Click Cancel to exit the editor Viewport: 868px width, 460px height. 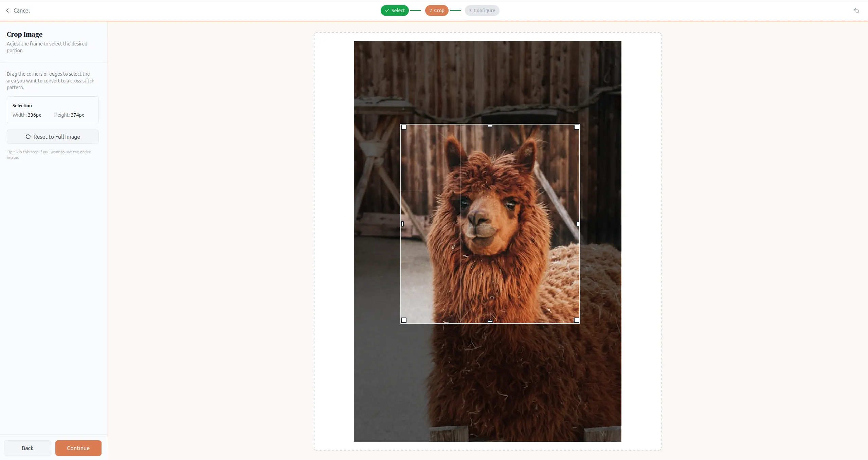click(22, 11)
